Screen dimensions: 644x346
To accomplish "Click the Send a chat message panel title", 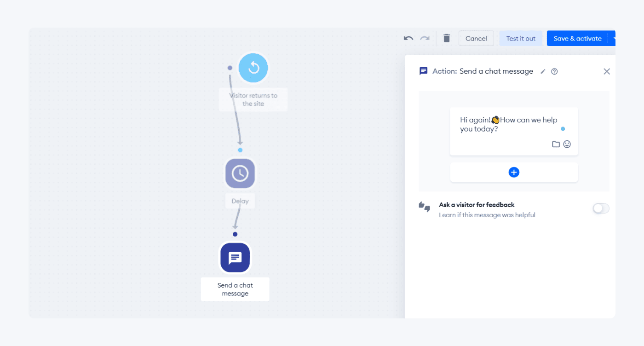I will (496, 71).
